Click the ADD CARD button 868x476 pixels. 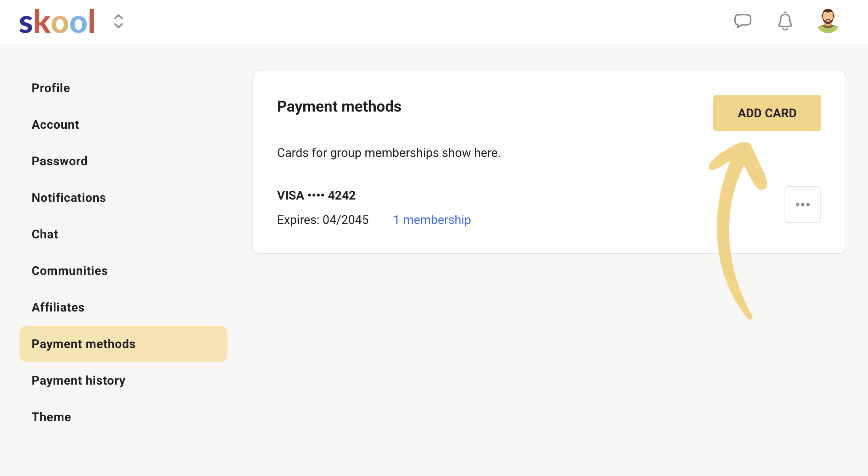coord(767,113)
